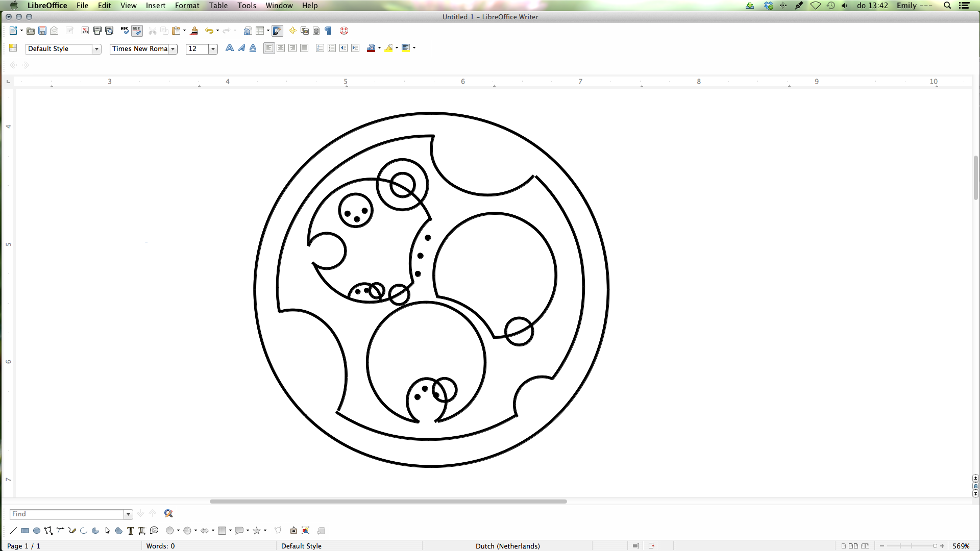Image resolution: width=980 pixels, height=551 pixels.
Task: Click Page 1 / 1 in status bar
Action: pyautogui.click(x=23, y=546)
